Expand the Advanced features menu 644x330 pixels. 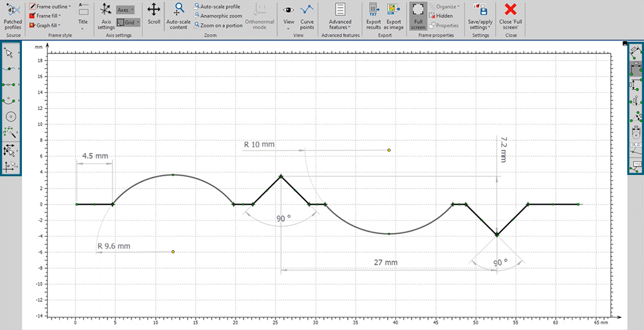340,17
